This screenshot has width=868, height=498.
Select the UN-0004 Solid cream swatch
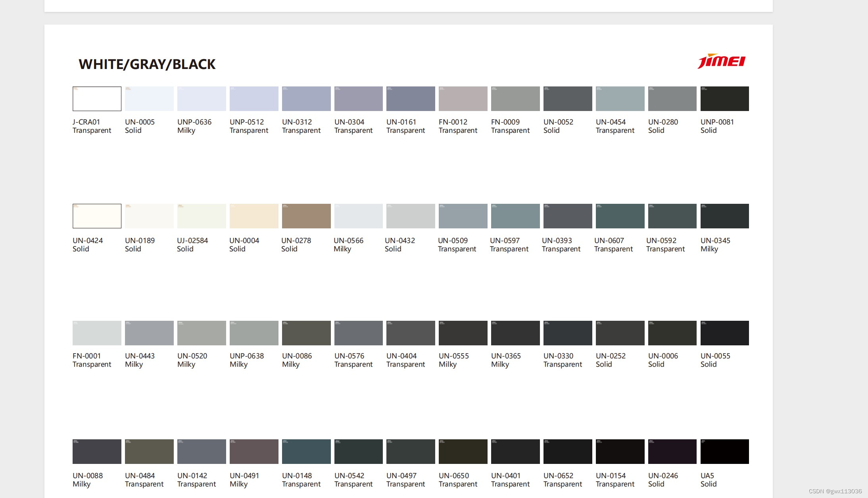click(253, 216)
